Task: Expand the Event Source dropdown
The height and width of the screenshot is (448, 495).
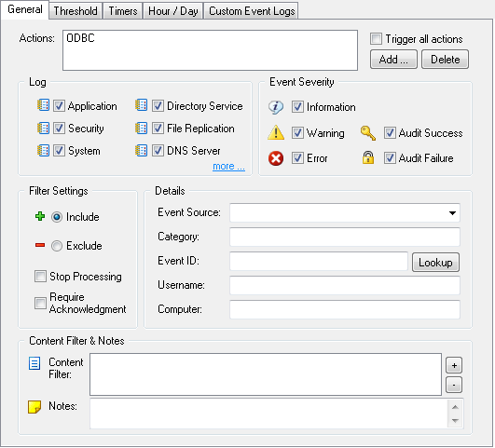Action: point(452,213)
